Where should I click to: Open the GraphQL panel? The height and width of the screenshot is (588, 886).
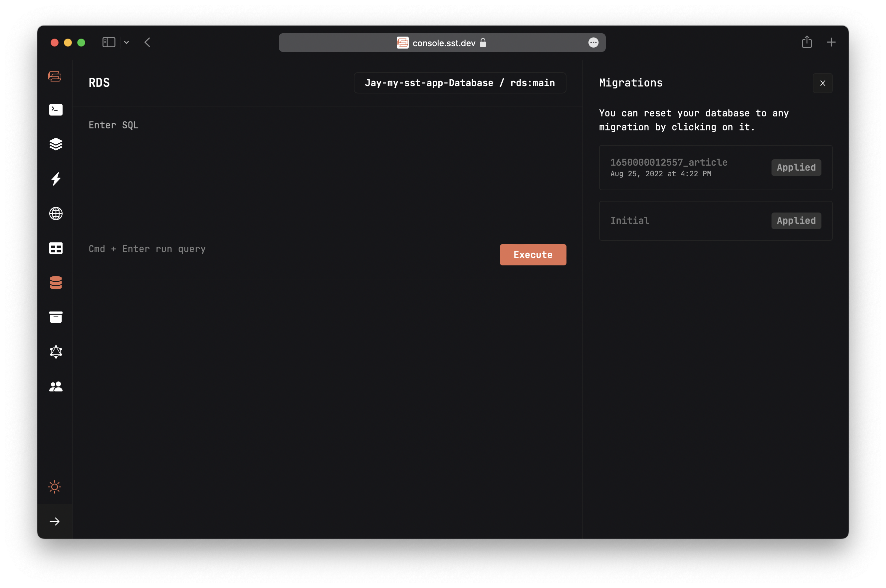[55, 352]
